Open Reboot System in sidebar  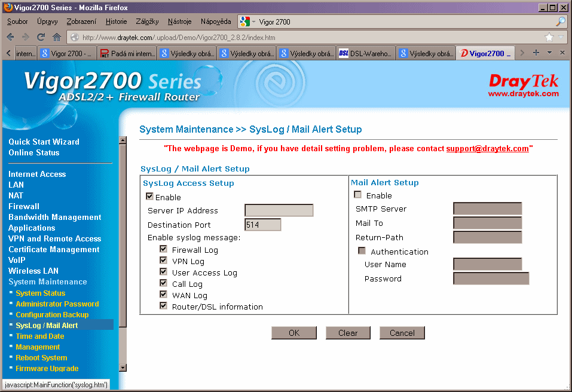(x=41, y=358)
